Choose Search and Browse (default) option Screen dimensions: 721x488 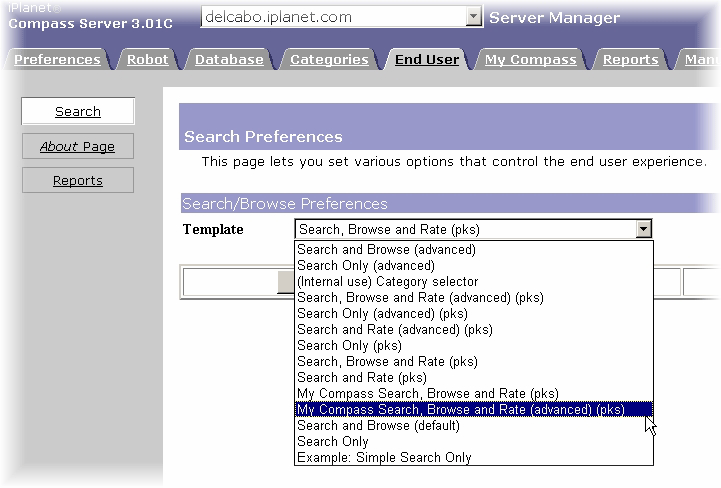click(474, 425)
